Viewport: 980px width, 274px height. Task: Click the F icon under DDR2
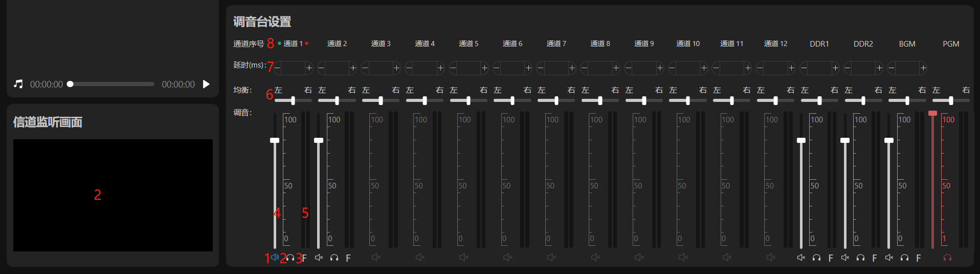pyautogui.click(x=875, y=258)
